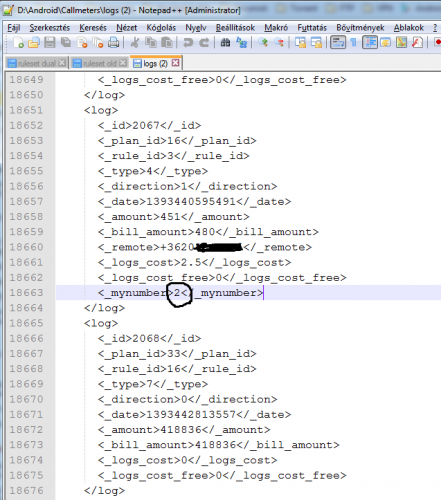Click the <_amount>418836</_amount> line

(x=184, y=430)
